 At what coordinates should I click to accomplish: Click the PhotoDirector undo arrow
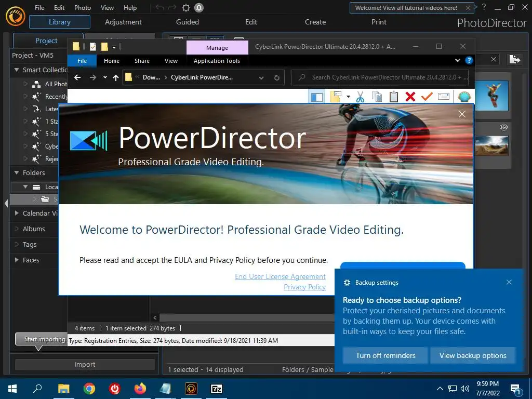click(159, 7)
